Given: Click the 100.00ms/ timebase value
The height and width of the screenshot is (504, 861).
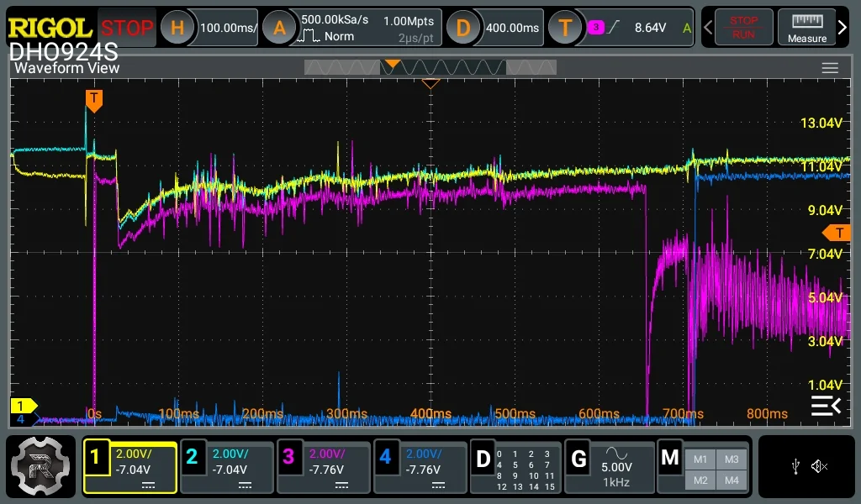Looking at the screenshot, I should click(x=228, y=28).
